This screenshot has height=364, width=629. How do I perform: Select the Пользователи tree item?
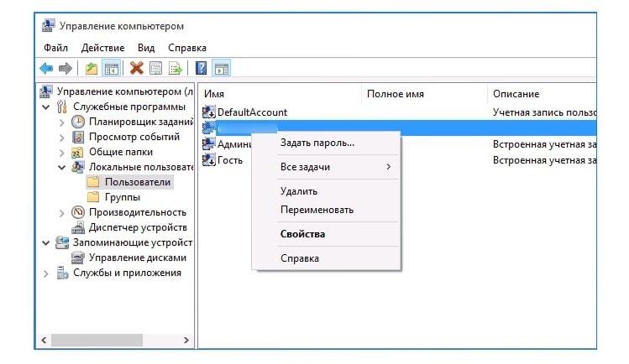(x=138, y=182)
